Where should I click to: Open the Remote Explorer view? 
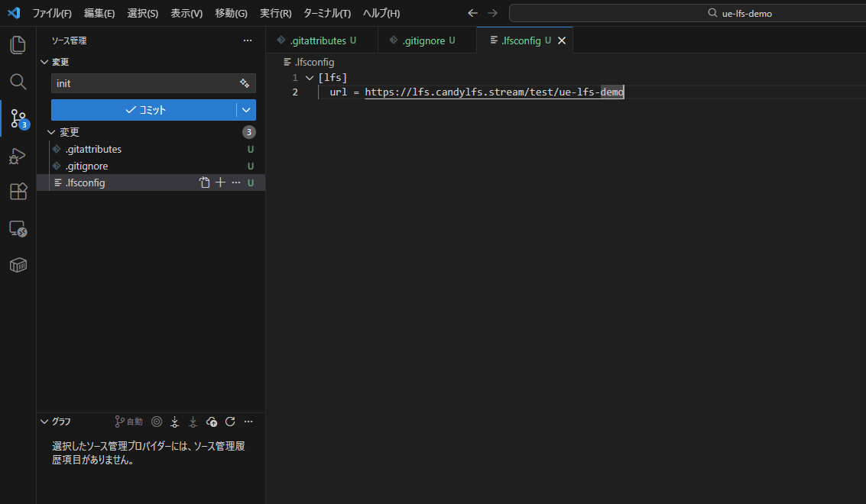pyautogui.click(x=18, y=228)
